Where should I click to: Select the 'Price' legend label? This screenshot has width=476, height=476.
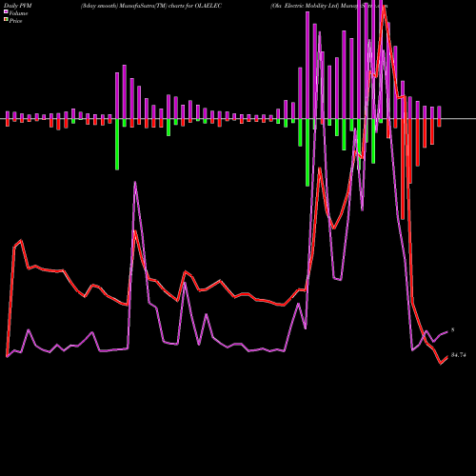point(15,21)
